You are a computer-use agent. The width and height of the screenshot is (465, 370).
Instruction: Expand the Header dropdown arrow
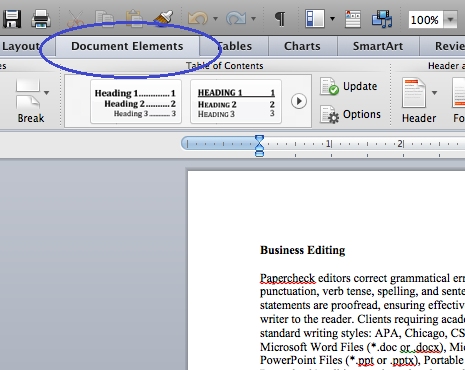(434, 93)
